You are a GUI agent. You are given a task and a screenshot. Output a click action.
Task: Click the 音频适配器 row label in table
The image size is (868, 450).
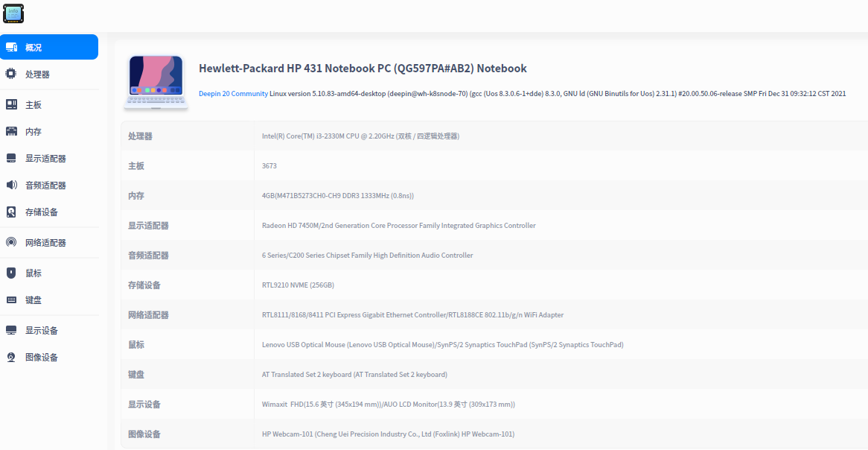(148, 256)
